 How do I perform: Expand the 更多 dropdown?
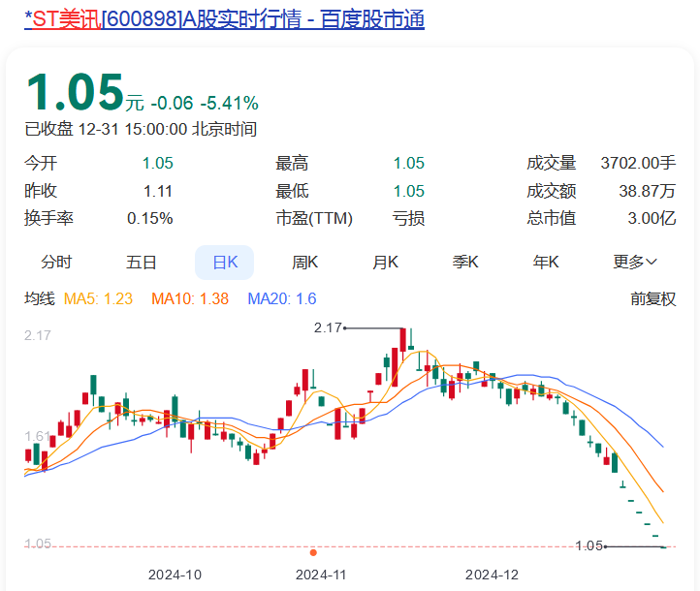pos(635,263)
